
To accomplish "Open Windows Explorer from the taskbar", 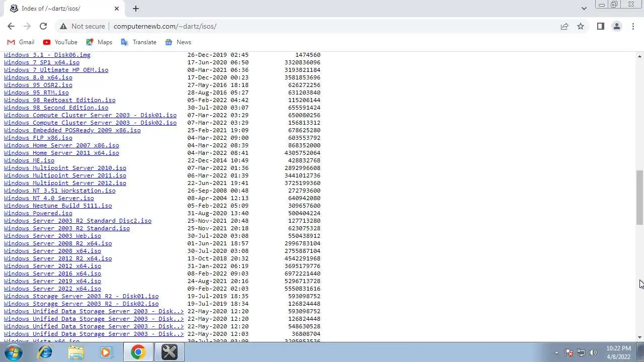I will coord(76,352).
